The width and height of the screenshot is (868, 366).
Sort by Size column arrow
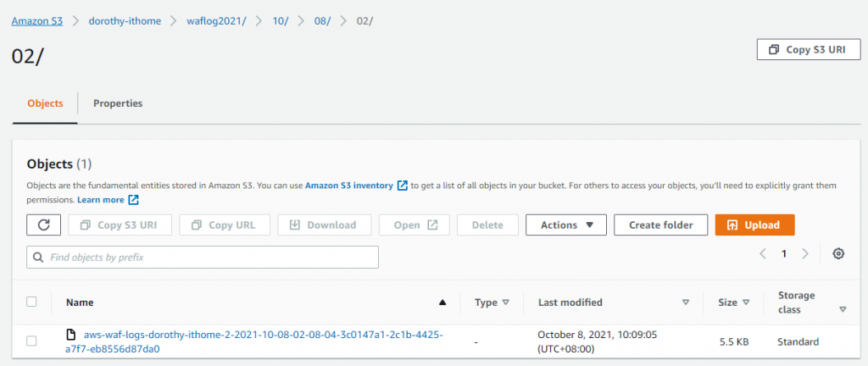pyautogui.click(x=746, y=302)
